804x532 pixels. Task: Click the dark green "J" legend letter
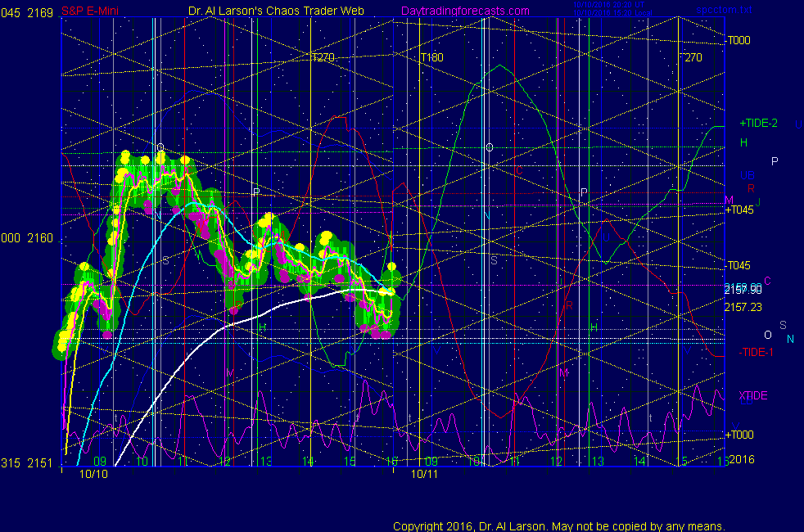(758, 202)
